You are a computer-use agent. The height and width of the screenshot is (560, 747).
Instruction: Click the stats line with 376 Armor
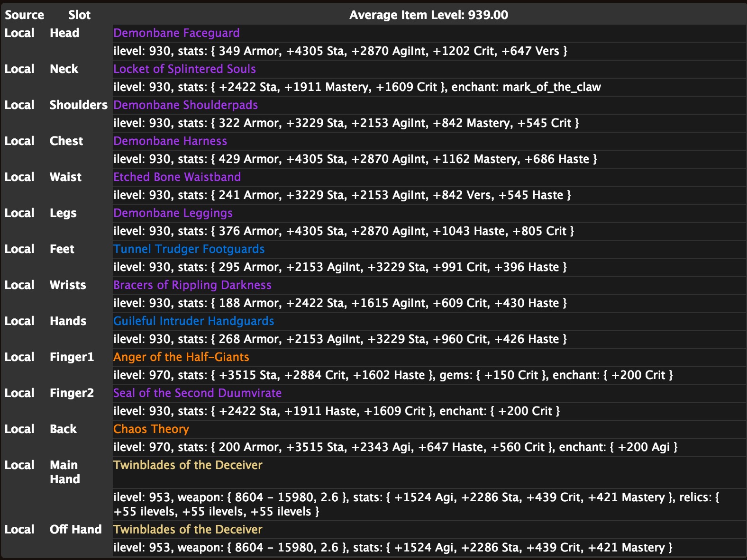[x=344, y=231]
